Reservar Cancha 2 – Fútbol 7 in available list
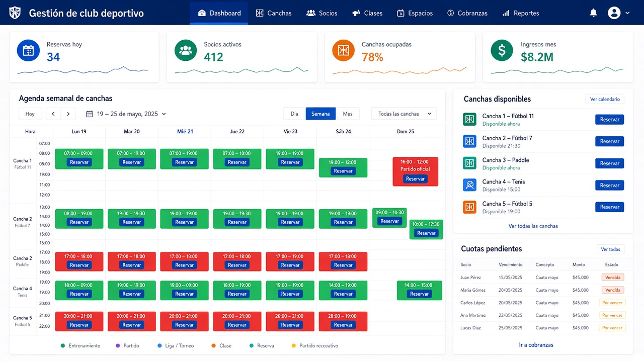Screen dimensions: 644x362 click(x=610, y=141)
